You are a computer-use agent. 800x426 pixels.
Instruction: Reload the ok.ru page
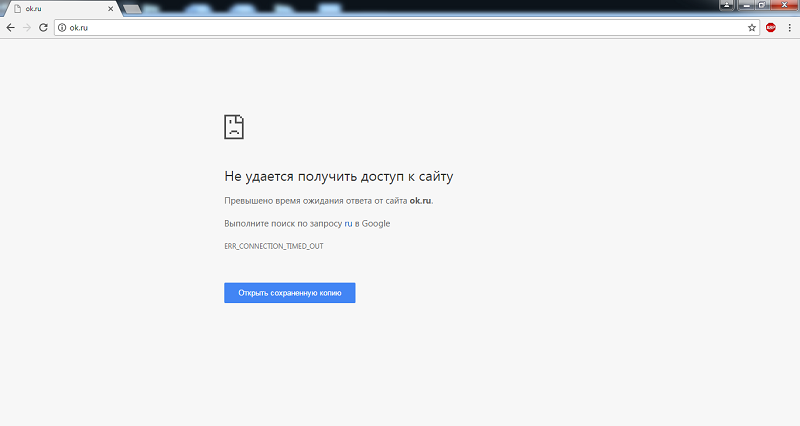[43, 28]
